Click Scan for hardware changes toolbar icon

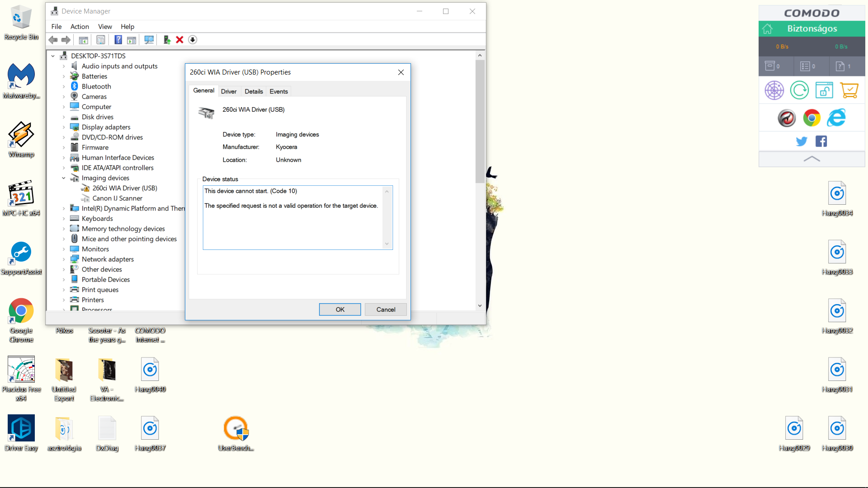pyautogui.click(x=149, y=40)
